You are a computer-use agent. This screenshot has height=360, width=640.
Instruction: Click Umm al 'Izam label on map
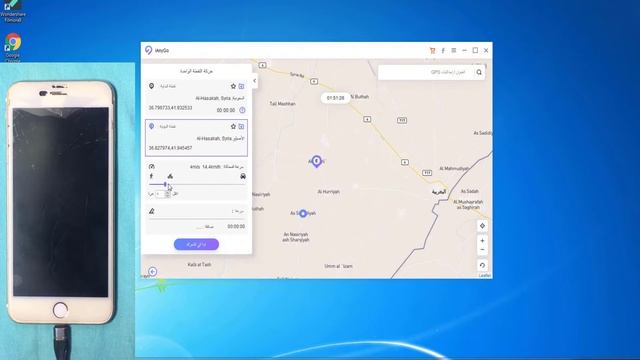point(338,266)
